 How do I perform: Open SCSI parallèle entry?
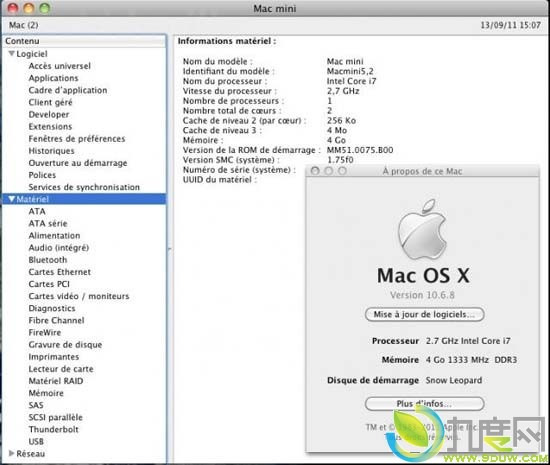coord(55,417)
